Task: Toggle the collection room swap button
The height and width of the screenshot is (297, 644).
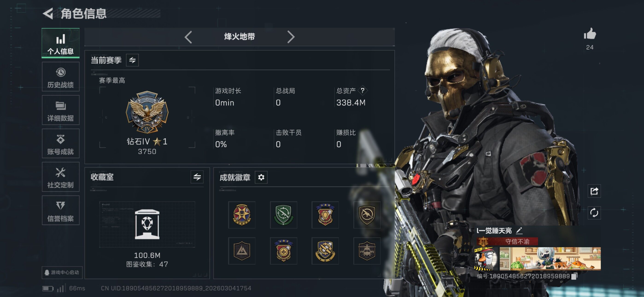Action: tap(197, 177)
